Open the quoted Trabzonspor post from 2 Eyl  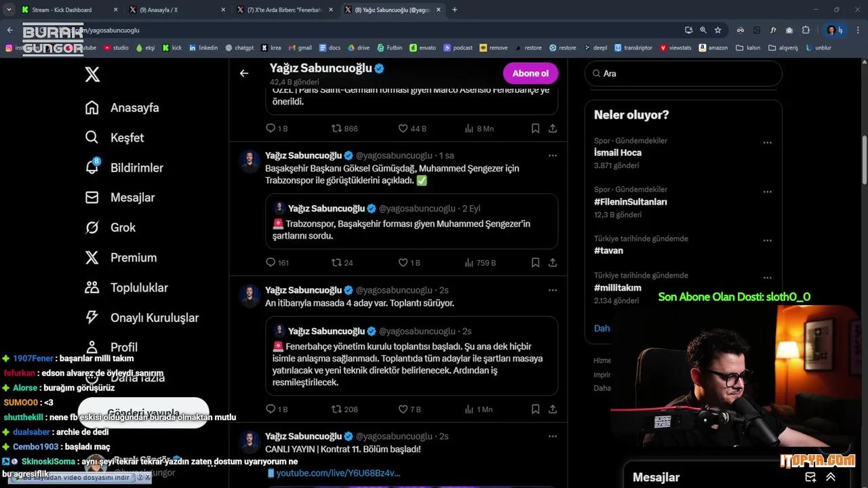412,221
